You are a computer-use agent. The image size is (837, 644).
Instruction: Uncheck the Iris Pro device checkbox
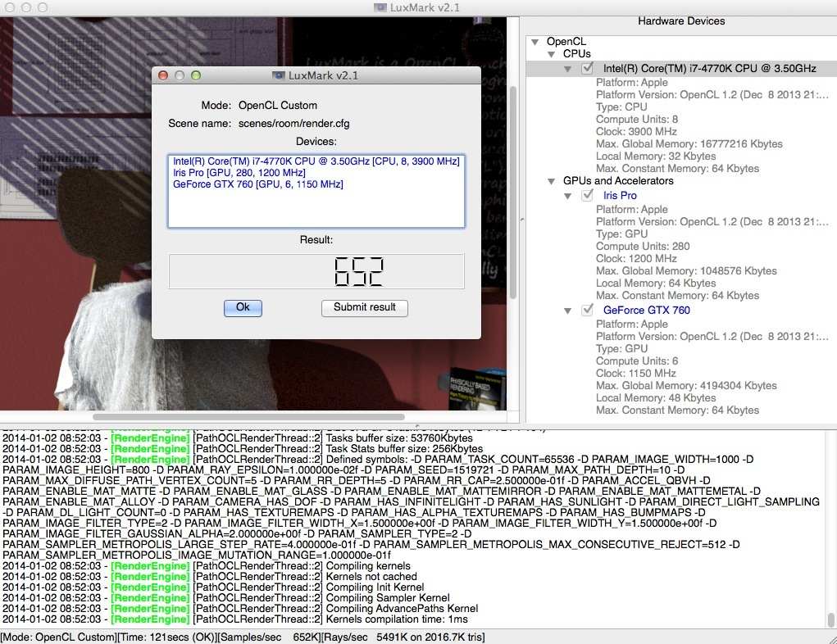(x=587, y=195)
